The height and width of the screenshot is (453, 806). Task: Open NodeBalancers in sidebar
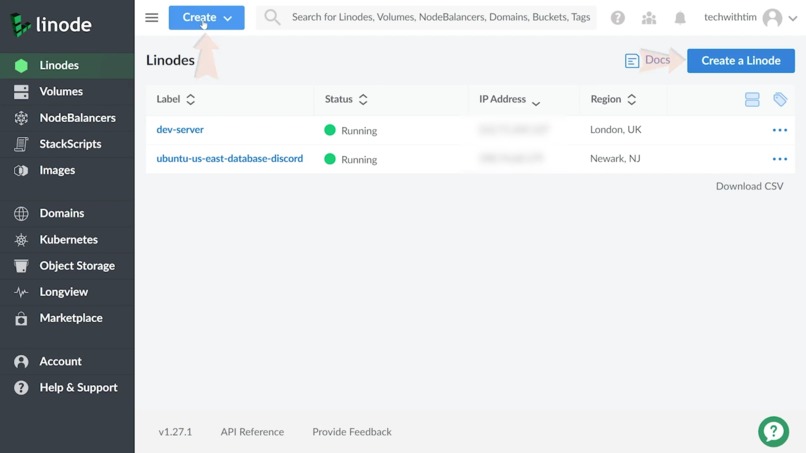click(x=67, y=118)
